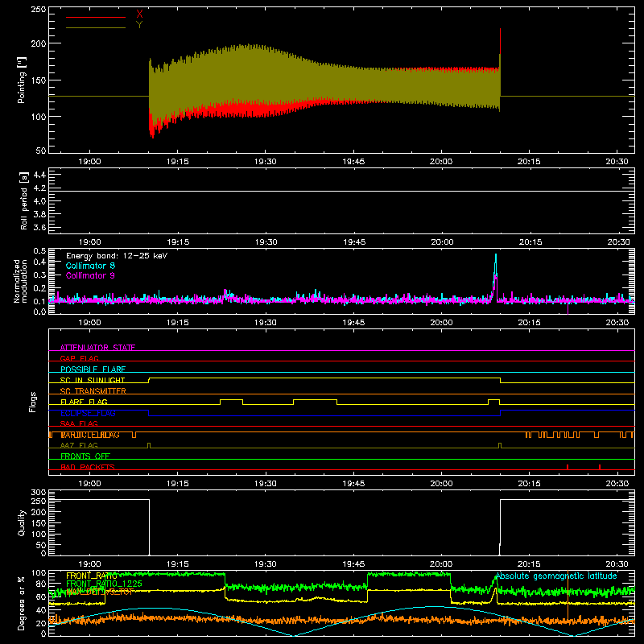Click the PARTICLE_FLAG label
Image resolution: width=644 pixels, height=644 pixels.
coord(90,435)
